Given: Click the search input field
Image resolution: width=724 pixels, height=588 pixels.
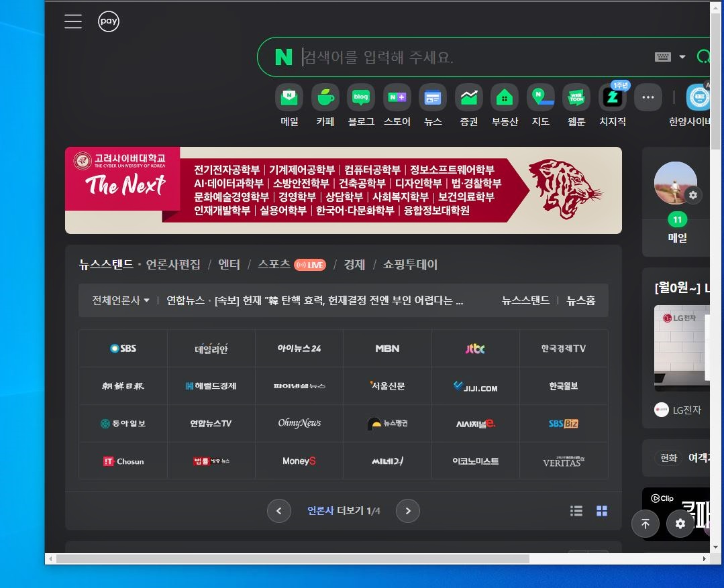Looking at the screenshot, I should click(476, 57).
